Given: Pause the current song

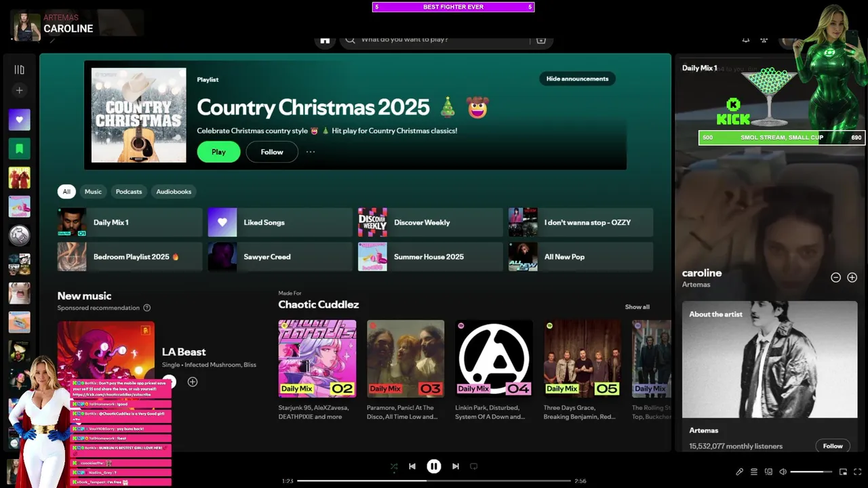Looking at the screenshot, I should (434, 466).
